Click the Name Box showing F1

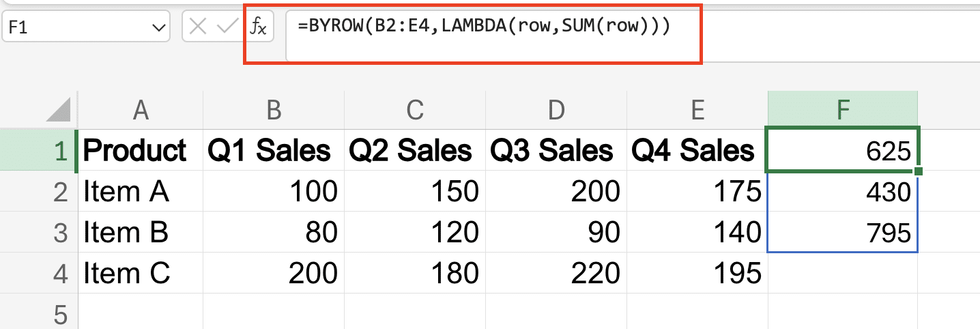[85, 27]
